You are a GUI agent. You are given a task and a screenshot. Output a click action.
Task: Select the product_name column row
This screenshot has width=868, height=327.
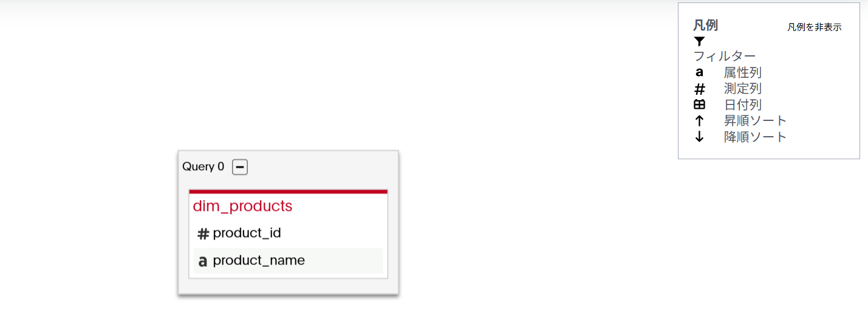pos(288,261)
